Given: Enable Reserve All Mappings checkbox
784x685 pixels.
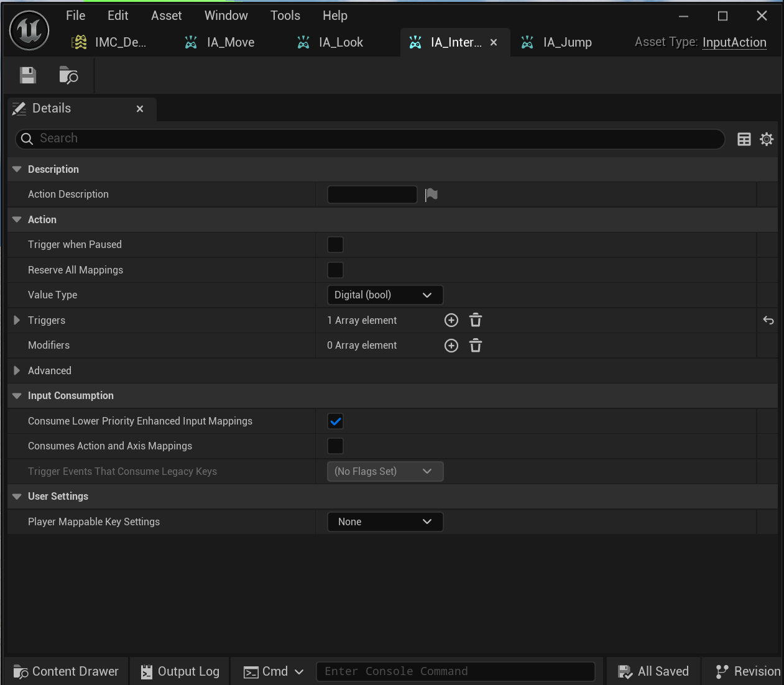Looking at the screenshot, I should click(335, 270).
